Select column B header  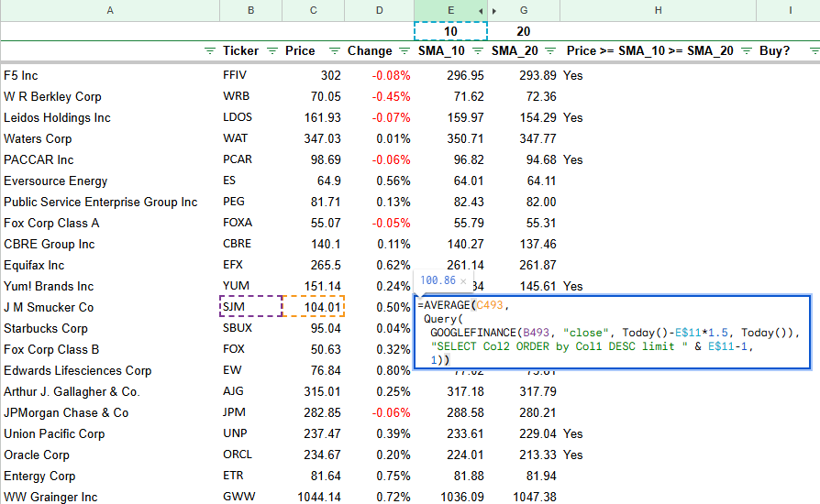click(x=251, y=10)
